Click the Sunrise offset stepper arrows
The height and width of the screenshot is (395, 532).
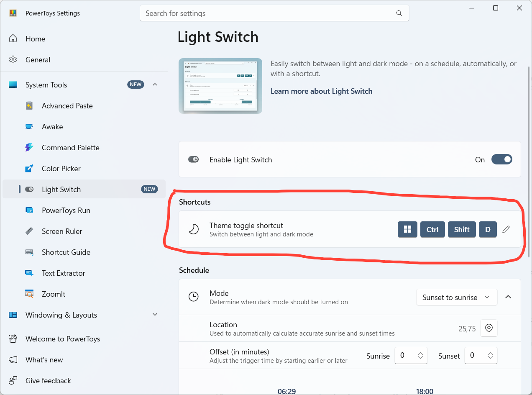tap(421, 356)
